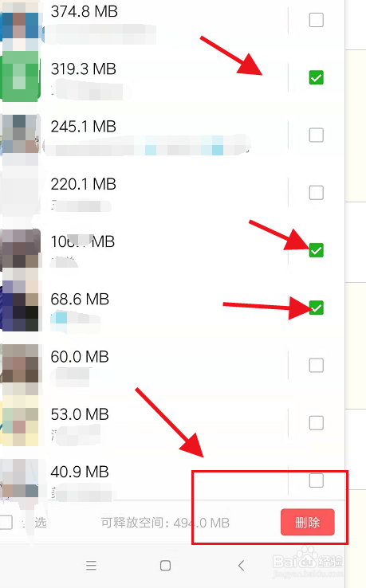366x588 pixels.
Task: Tap the Android menu navigation icon
Action: (x=91, y=565)
